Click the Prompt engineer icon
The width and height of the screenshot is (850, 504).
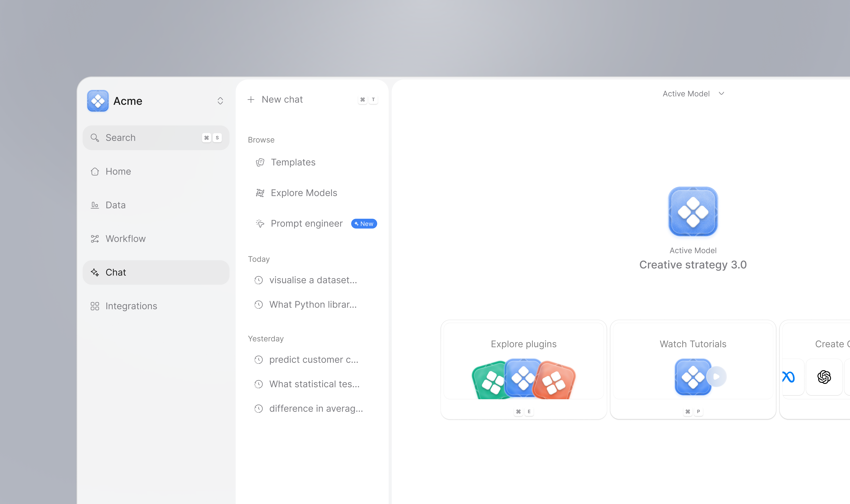(260, 224)
